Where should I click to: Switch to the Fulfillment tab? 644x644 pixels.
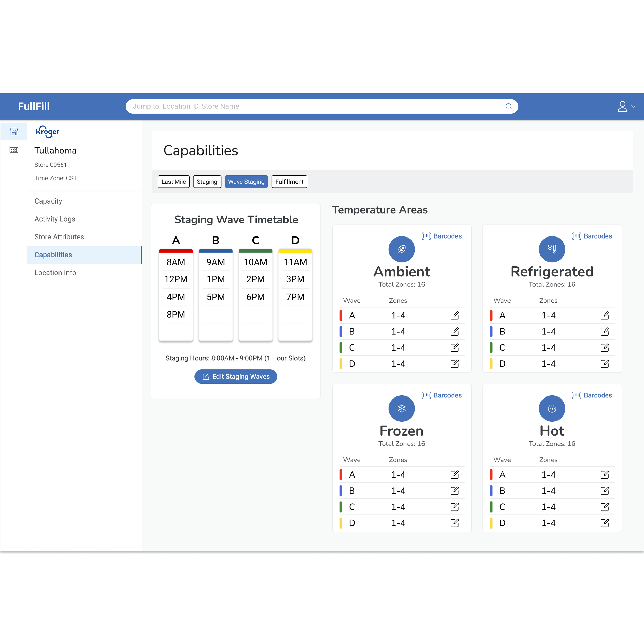coord(289,182)
